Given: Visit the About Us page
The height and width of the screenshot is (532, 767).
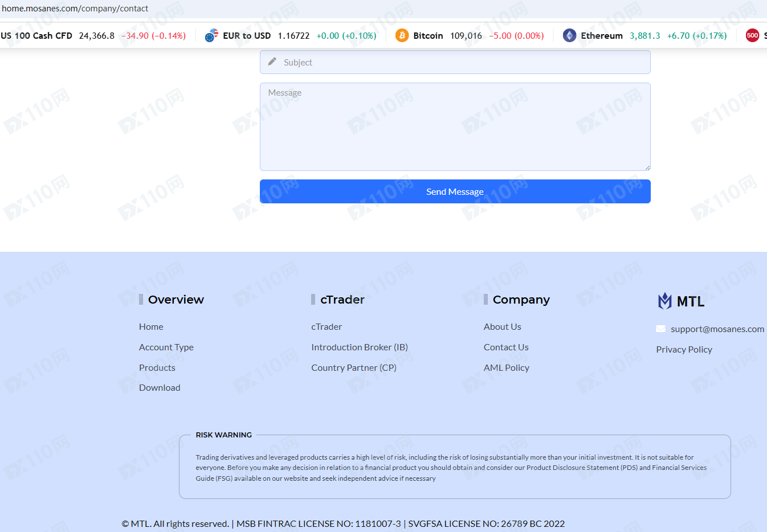Looking at the screenshot, I should click(x=502, y=326).
